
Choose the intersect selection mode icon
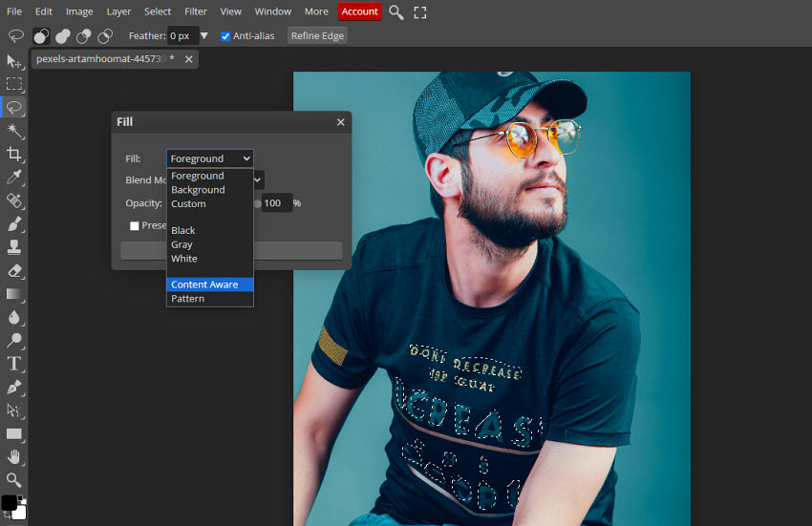(105, 35)
